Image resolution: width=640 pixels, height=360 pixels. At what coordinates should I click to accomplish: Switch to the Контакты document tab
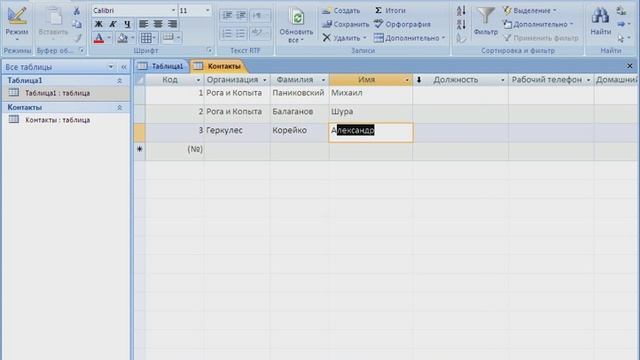point(218,66)
